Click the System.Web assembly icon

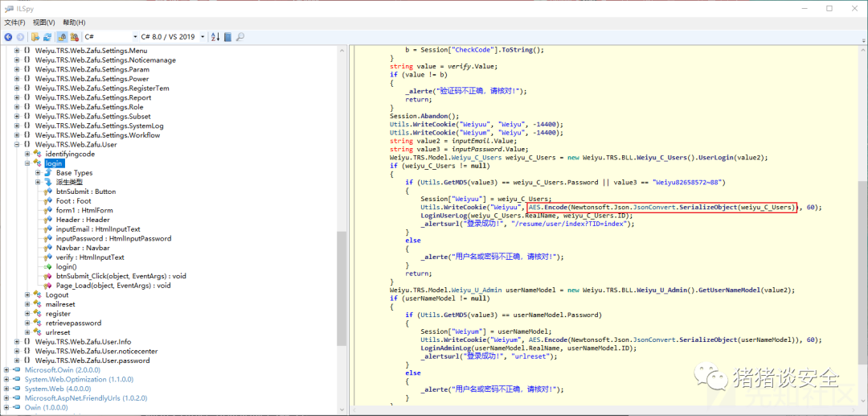[17, 389]
